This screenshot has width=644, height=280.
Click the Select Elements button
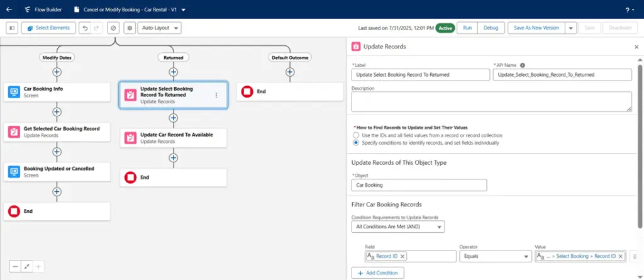click(48, 28)
